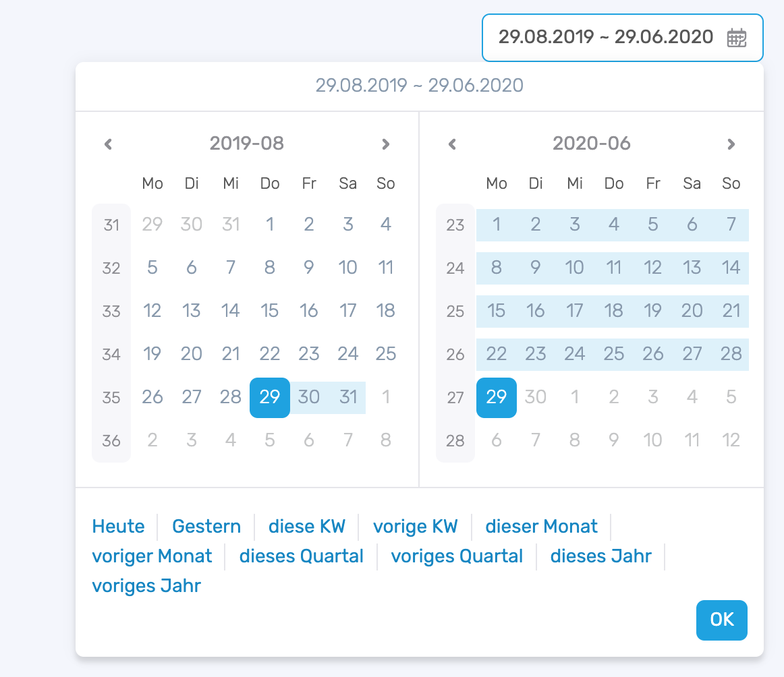
Task: Navigate back a month on the 2020-06 calendar
Action: 453,144
